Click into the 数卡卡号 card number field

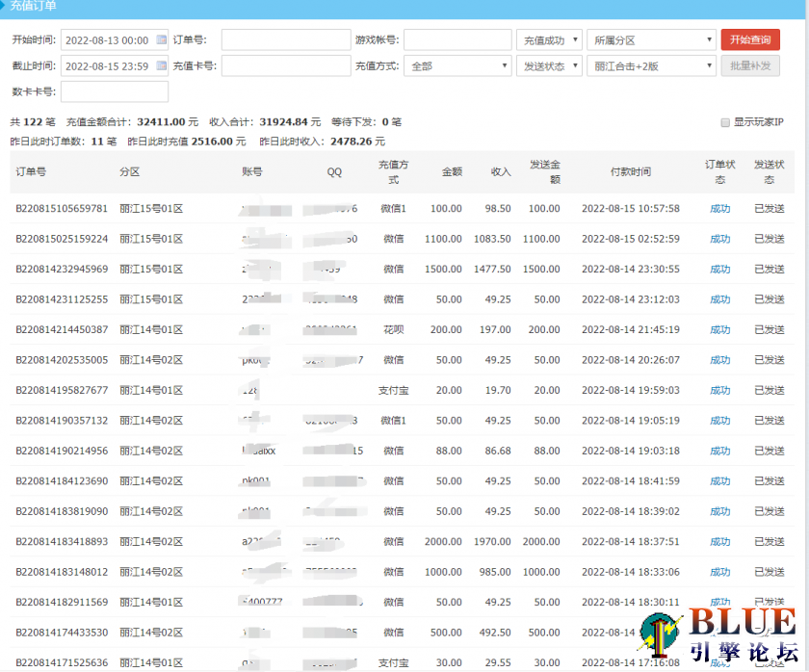click(x=116, y=92)
